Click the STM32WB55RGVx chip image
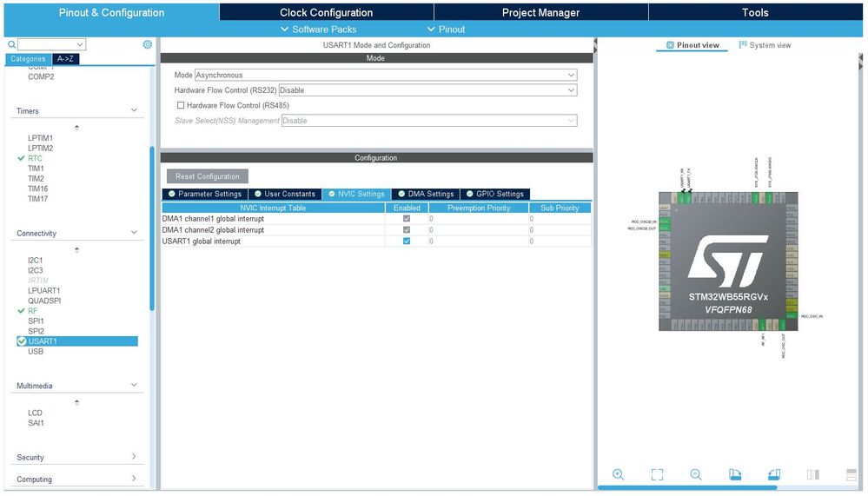This screenshot has width=868, height=496. click(x=728, y=261)
